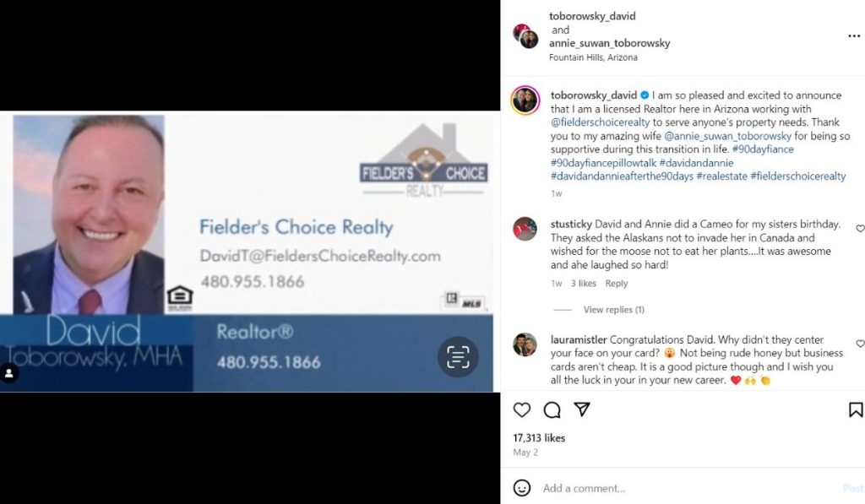Show tagged people icon on photo
Screen dimensions: 865x504
click(x=8, y=374)
